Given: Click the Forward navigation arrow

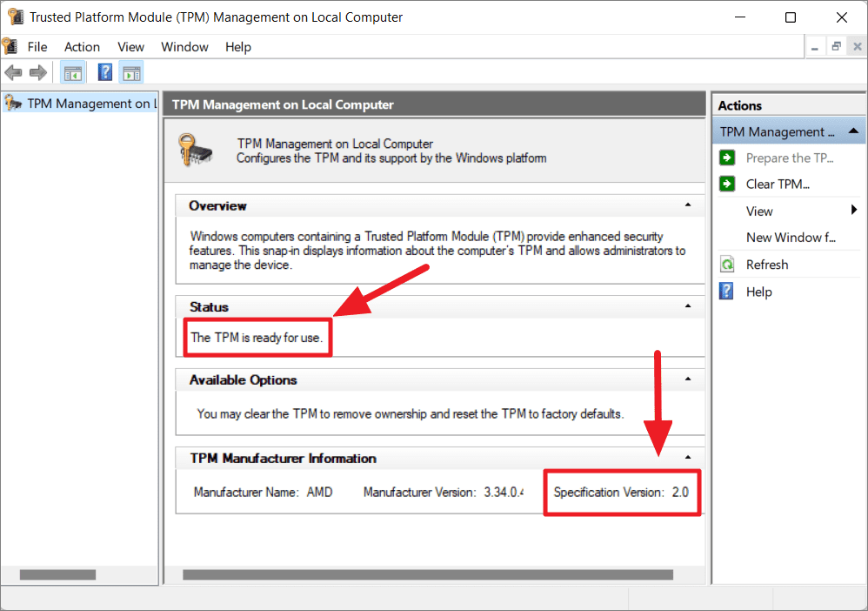Looking at the screenshot, I should pyautogui.click(x=38, y=72).
